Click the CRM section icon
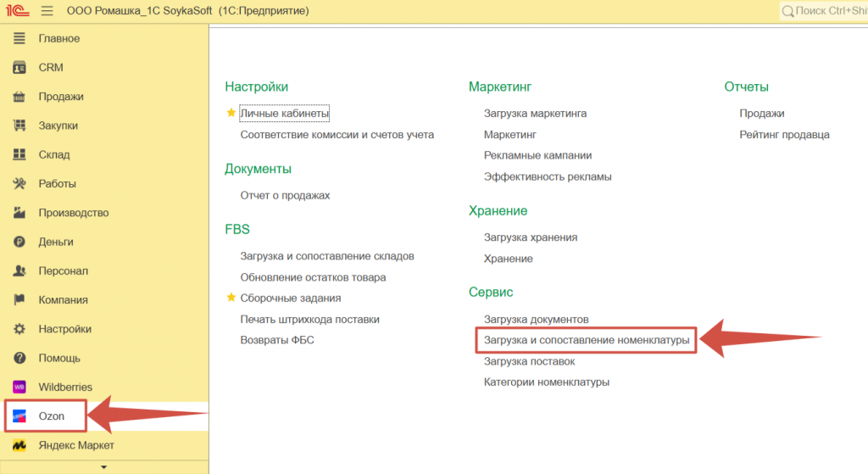This screenshot has height=474, width=868. pyautogui.click(x=19, y=68)
